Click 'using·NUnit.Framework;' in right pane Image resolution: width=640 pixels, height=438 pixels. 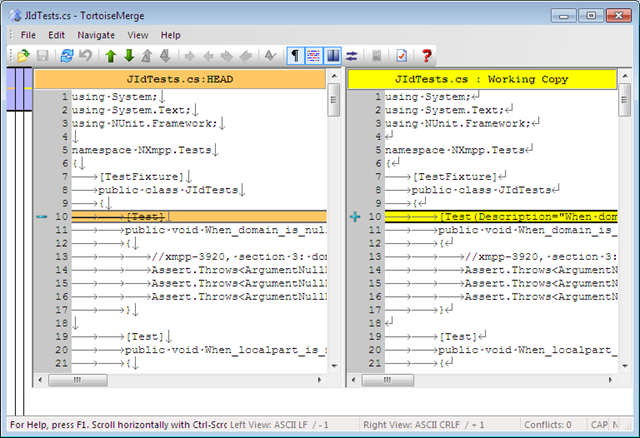point(458,123)
